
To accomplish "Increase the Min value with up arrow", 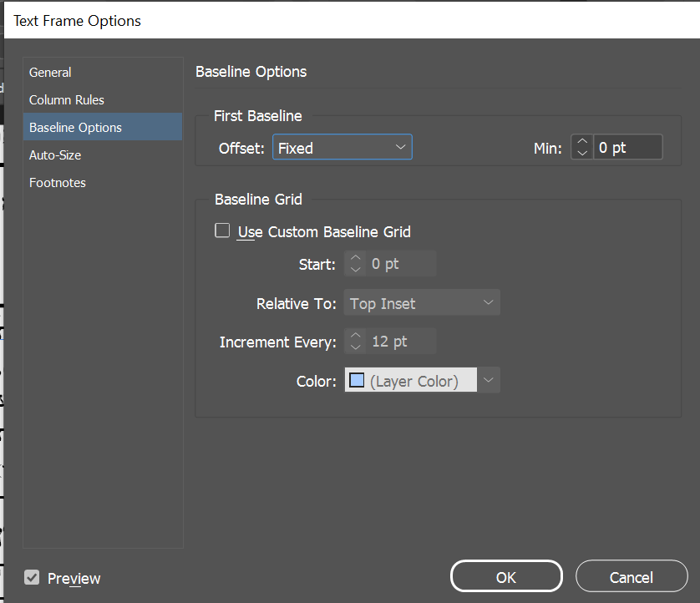I will (x=582, y=142).
